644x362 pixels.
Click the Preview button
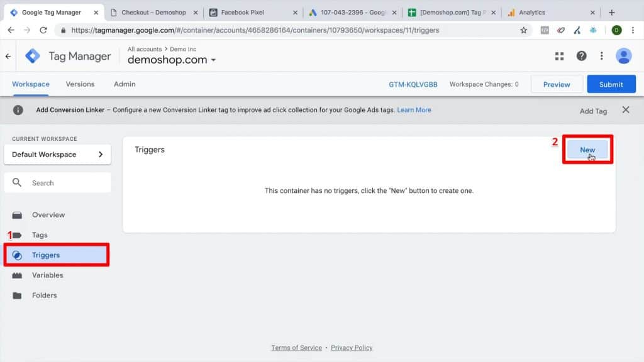pos(557,84)
